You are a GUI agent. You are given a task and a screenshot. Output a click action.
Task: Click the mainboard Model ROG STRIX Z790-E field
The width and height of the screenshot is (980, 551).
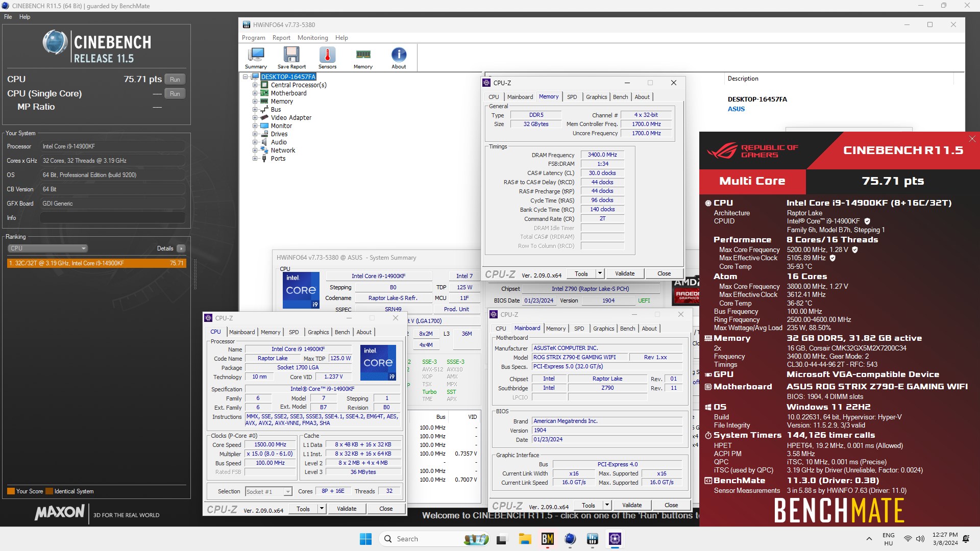click(x=581, y=358)
